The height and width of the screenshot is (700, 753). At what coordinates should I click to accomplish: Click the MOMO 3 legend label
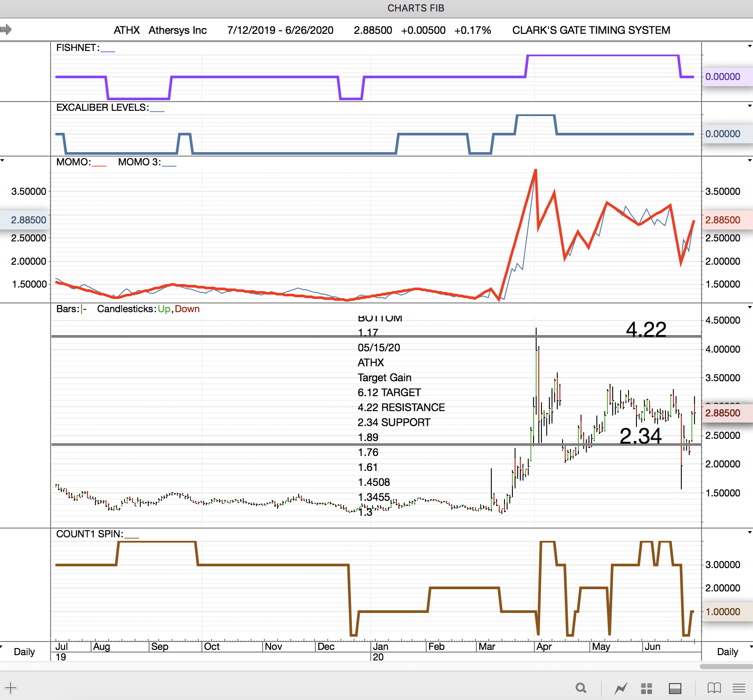point(139,162)
